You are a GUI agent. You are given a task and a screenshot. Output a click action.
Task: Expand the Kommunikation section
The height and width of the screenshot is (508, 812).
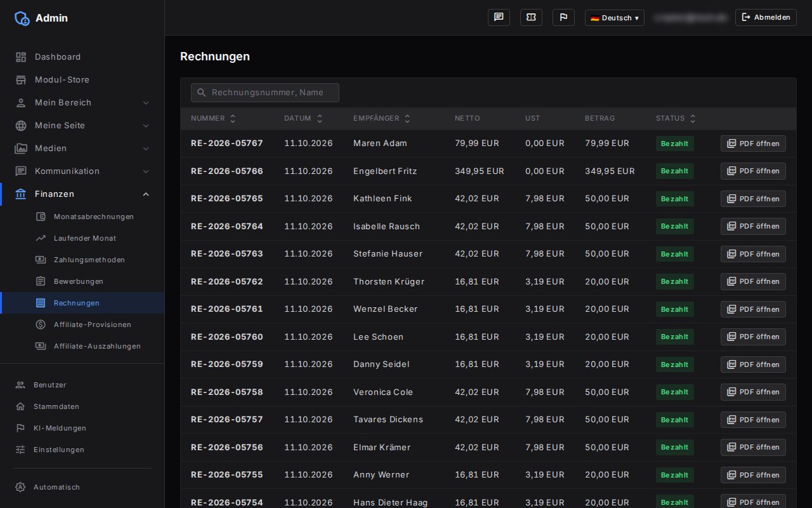(x=82, y=171)
